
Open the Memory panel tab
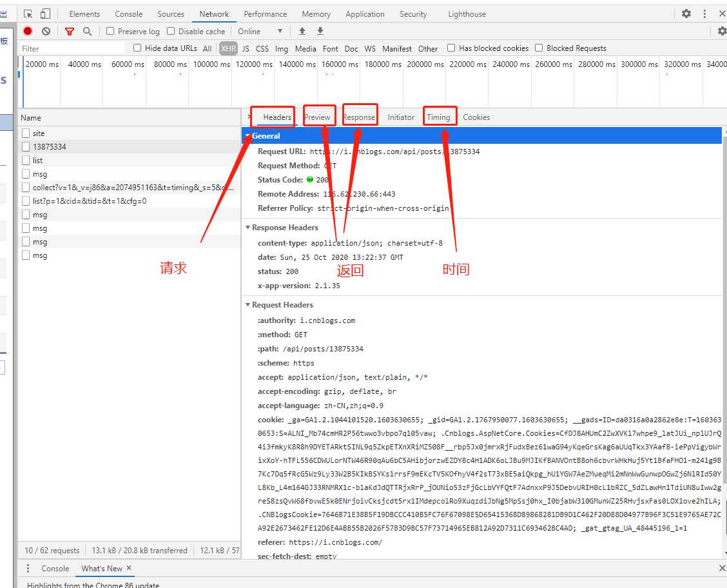(316, 14)
